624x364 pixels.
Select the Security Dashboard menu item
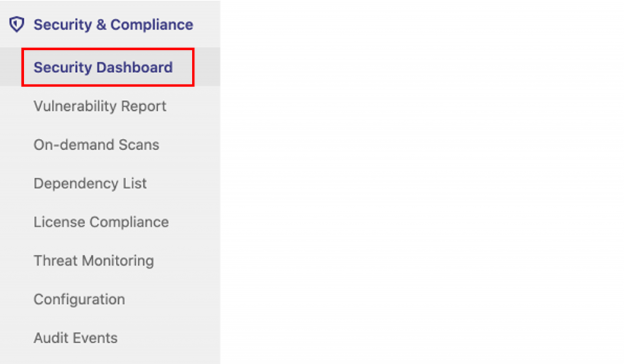(x=103, y=67)
